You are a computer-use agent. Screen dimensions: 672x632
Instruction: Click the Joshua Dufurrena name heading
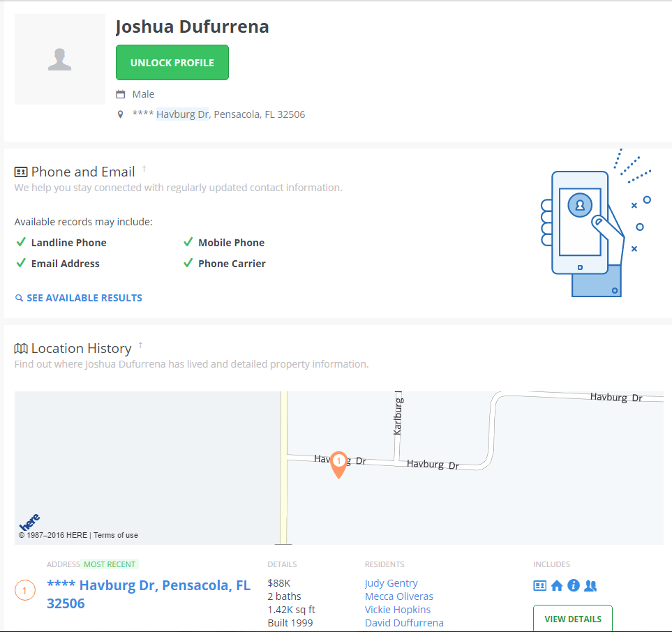(192, 27)
